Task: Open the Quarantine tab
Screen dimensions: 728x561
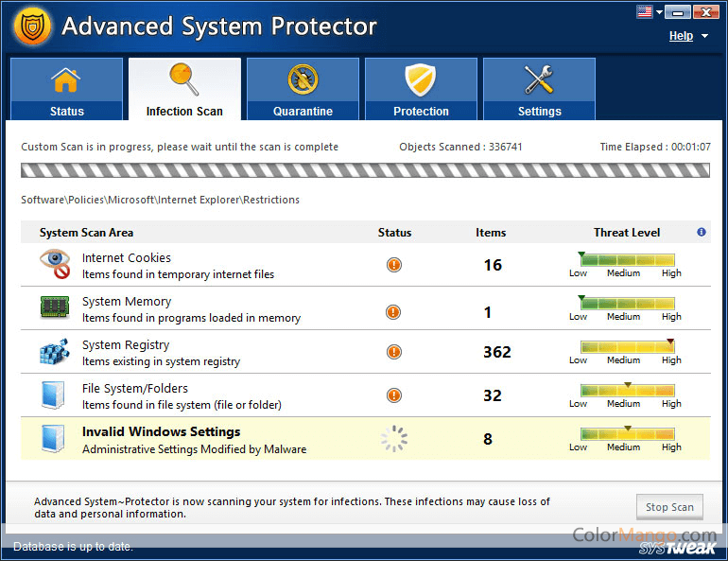Action: coord(303,89)
